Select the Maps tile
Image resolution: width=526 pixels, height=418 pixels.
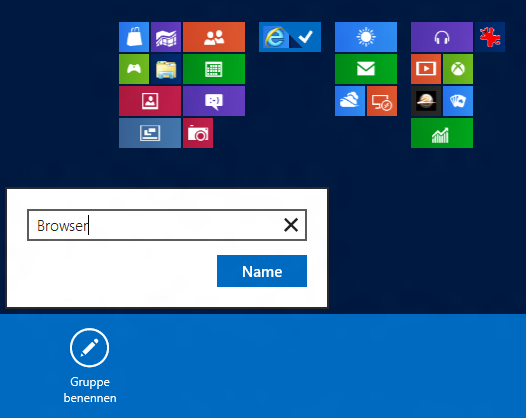click(166, 37)
